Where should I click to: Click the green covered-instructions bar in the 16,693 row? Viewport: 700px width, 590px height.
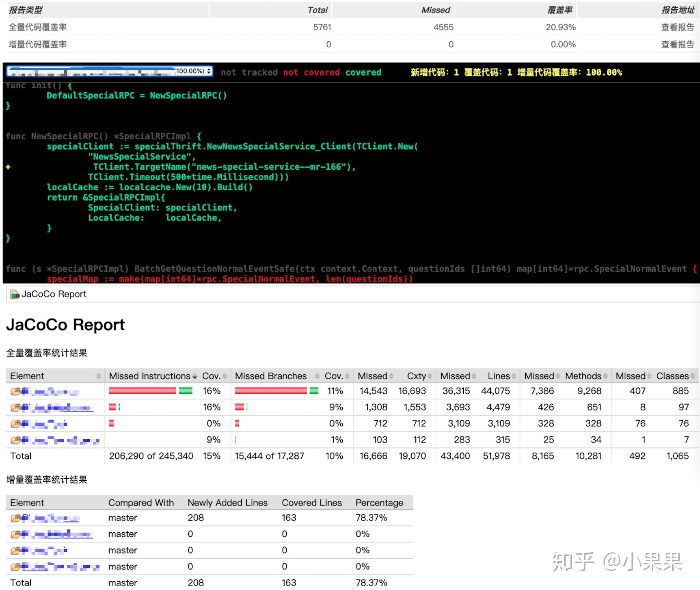[x=186, y=391]
